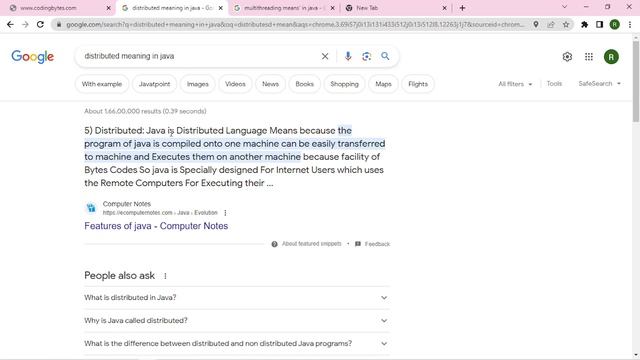
Task: Close the multithreading means in java tab
Action: click(333, 8)
